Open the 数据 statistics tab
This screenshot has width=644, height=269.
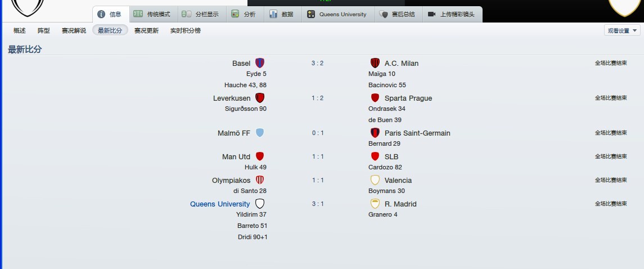(x=281, y=14)
